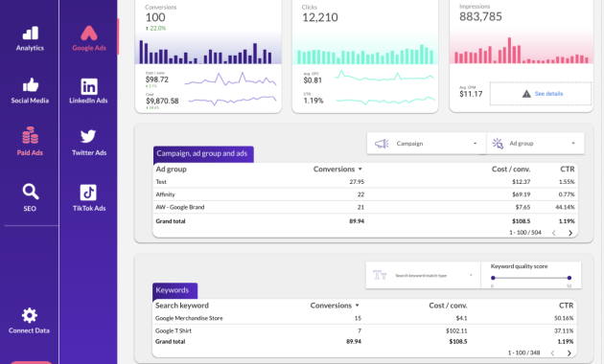The height and width of the screenshot is (364, 604).
Task: Click the See details link
Action: (548, 94)
